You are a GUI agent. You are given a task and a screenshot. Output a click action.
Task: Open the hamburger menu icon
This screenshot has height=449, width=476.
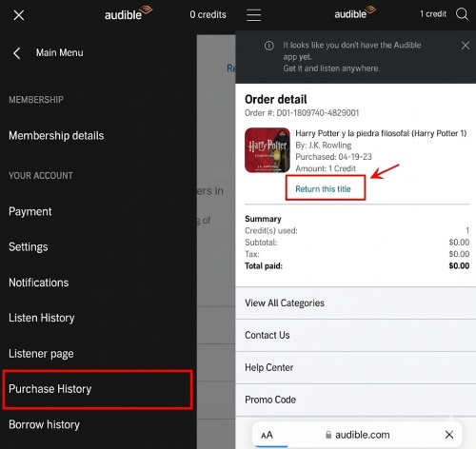[x=254, y=15]
